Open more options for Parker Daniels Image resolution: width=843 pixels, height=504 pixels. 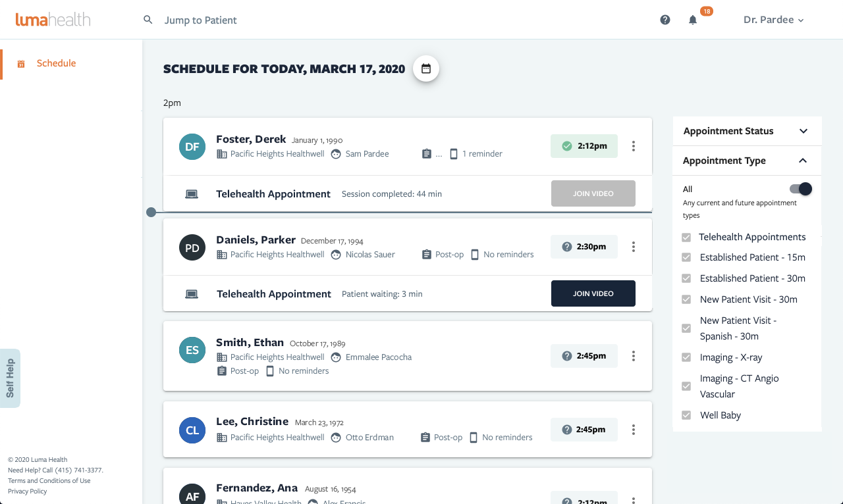click(x=634, y=247)
